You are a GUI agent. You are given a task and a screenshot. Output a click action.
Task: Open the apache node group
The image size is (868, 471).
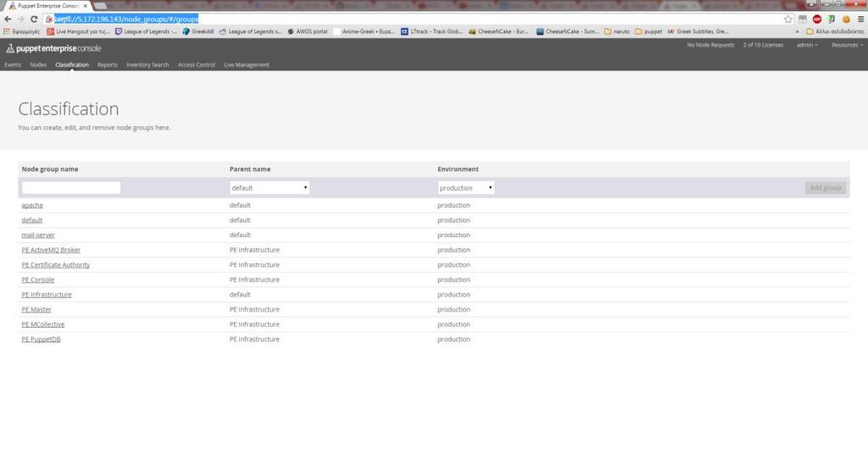[32, 205]
